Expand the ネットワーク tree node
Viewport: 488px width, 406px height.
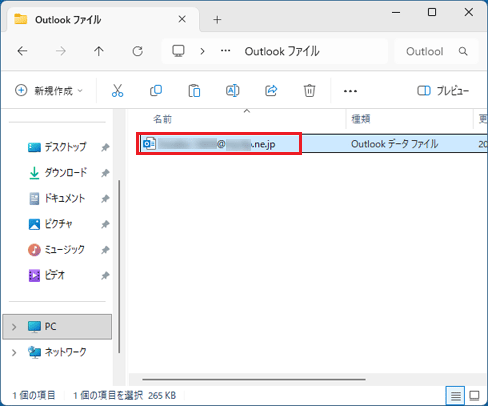pos(14,352)
